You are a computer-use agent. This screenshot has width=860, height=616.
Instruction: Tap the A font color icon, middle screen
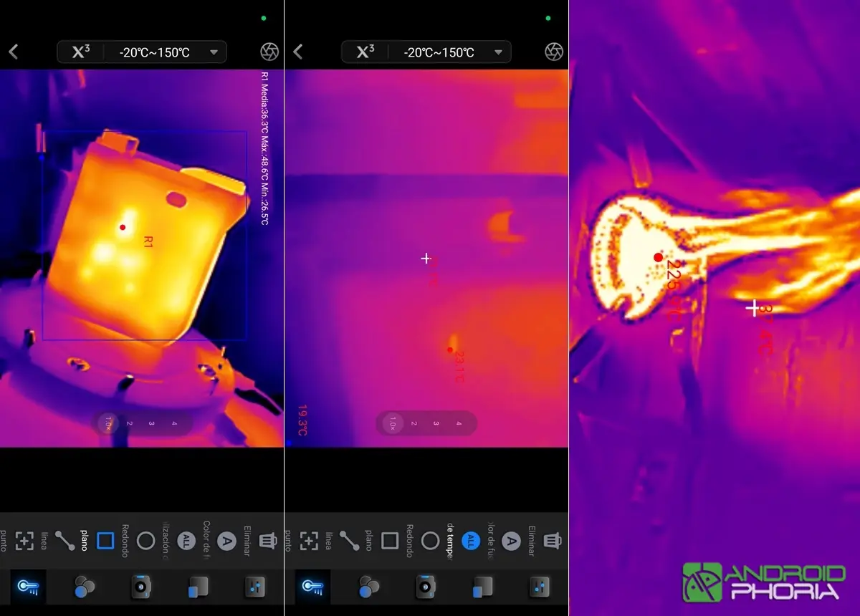(511, 541)
